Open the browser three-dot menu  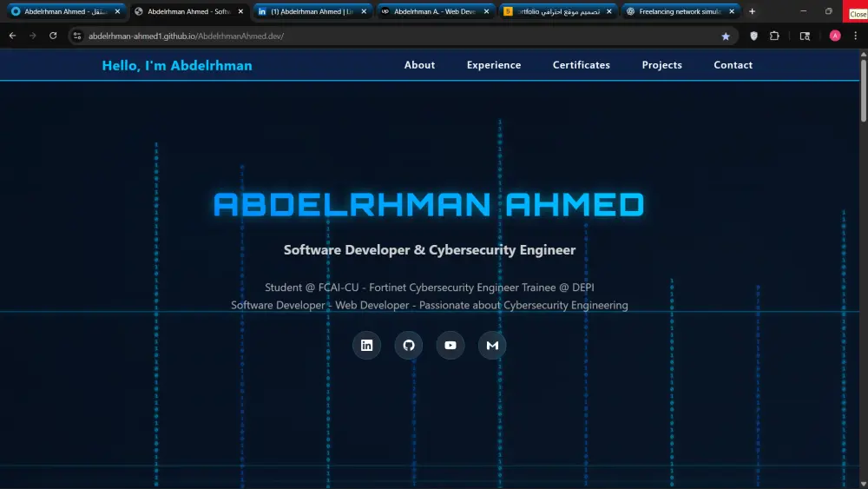tap(855, 36)
